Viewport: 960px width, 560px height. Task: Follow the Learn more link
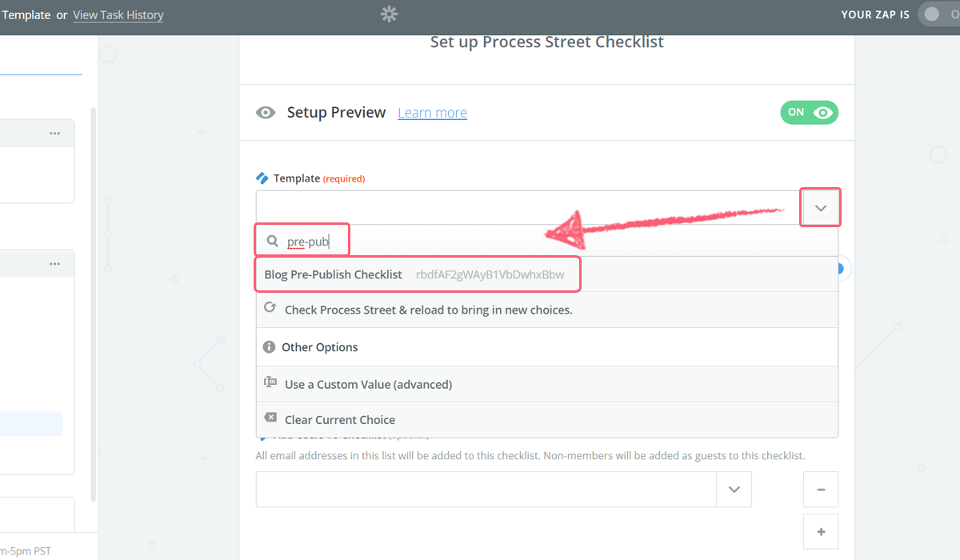tap(432, 113)
